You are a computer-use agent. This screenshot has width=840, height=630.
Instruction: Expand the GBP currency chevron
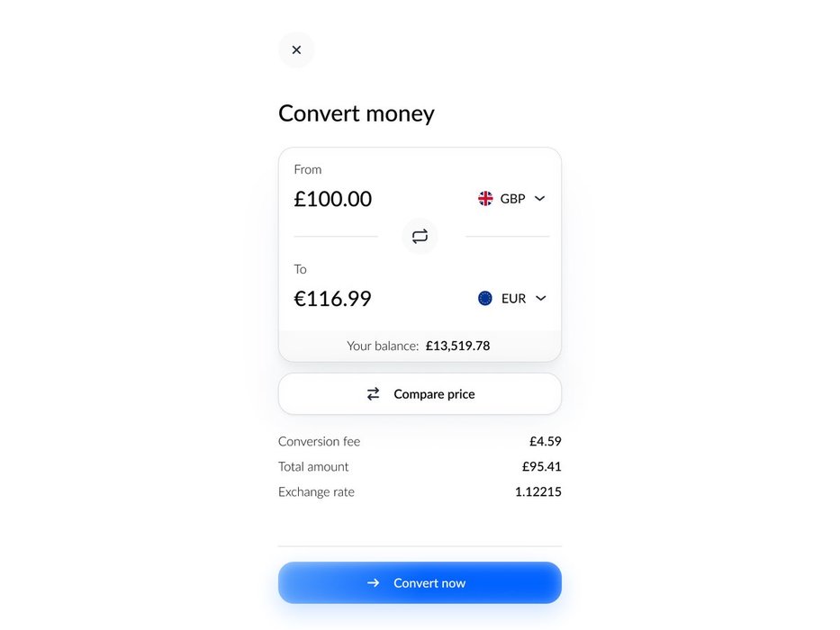point(540,199)
